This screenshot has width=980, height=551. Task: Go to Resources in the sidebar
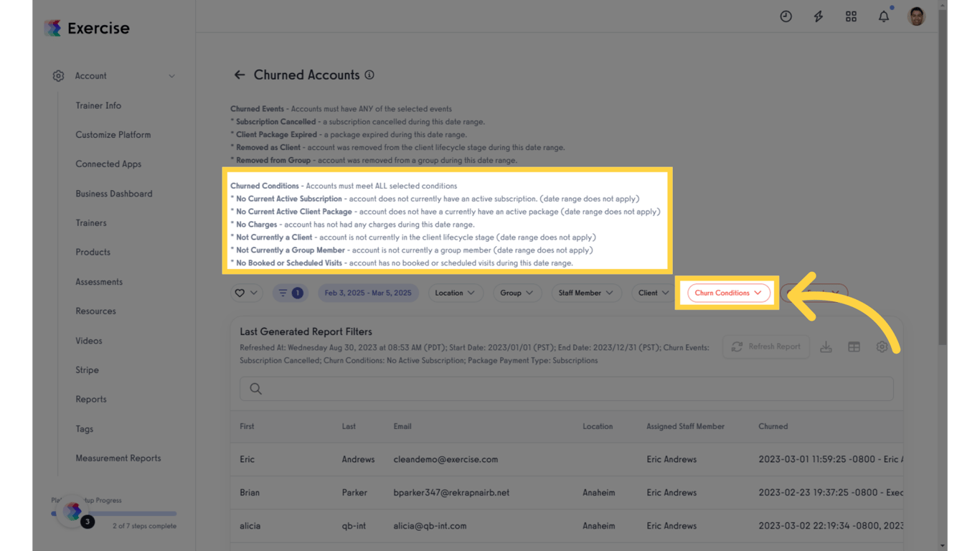pos(95,311)
